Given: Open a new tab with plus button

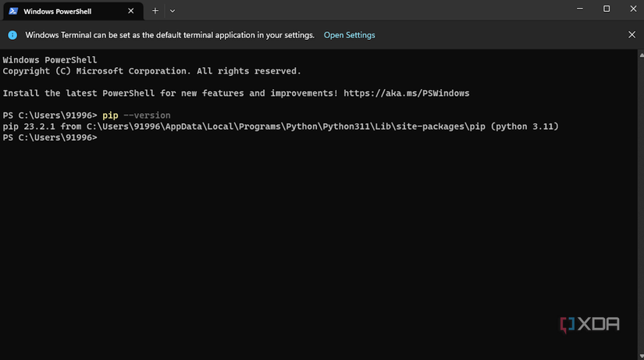Looking at the screenshot, I should [x=155, y=11].
